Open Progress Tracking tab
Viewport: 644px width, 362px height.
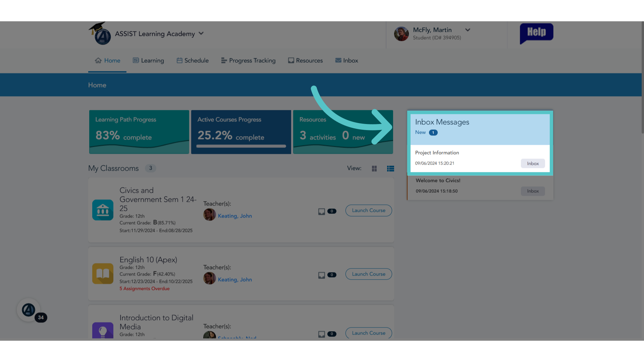248,61
